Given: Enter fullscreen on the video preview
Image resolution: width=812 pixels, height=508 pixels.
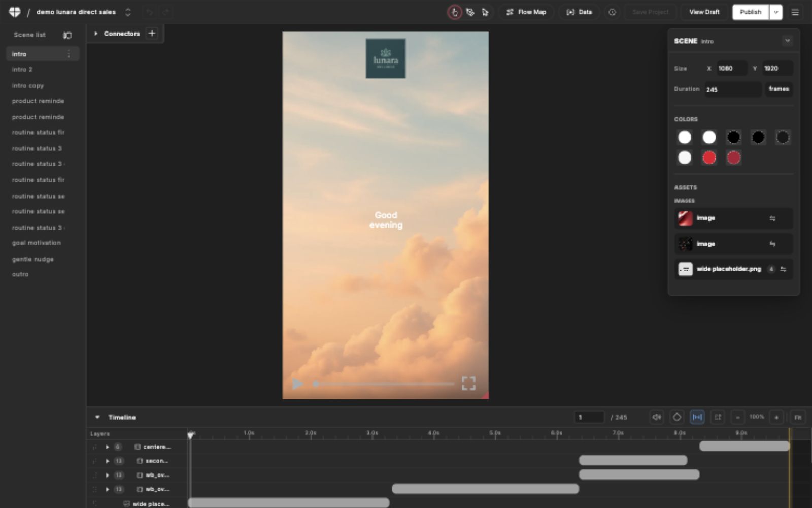Looking at the screenshot, I should 468,384.
